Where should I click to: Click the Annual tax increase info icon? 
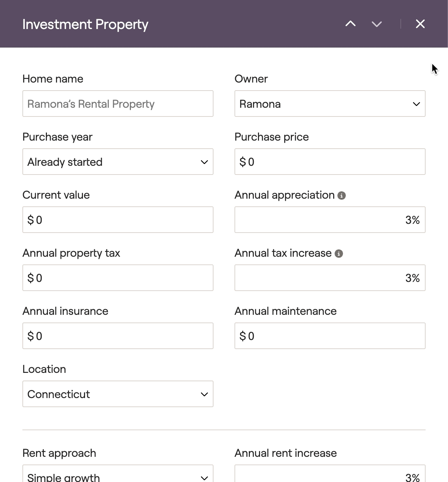click(339, 254)
